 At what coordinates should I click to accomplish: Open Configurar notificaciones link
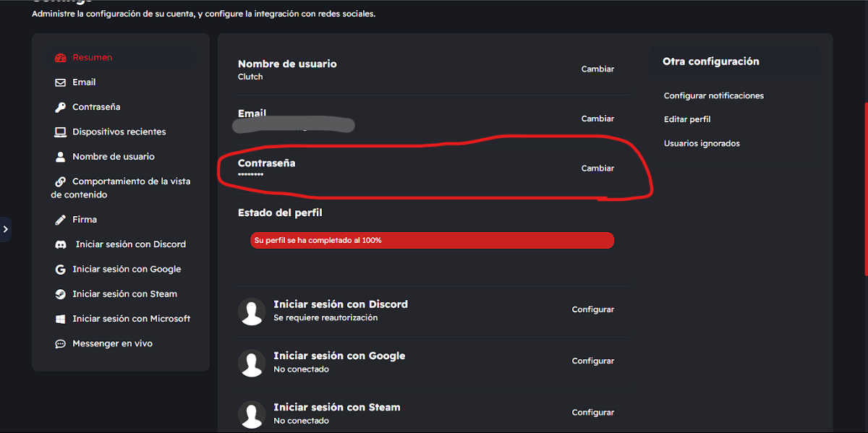(714, 95)
